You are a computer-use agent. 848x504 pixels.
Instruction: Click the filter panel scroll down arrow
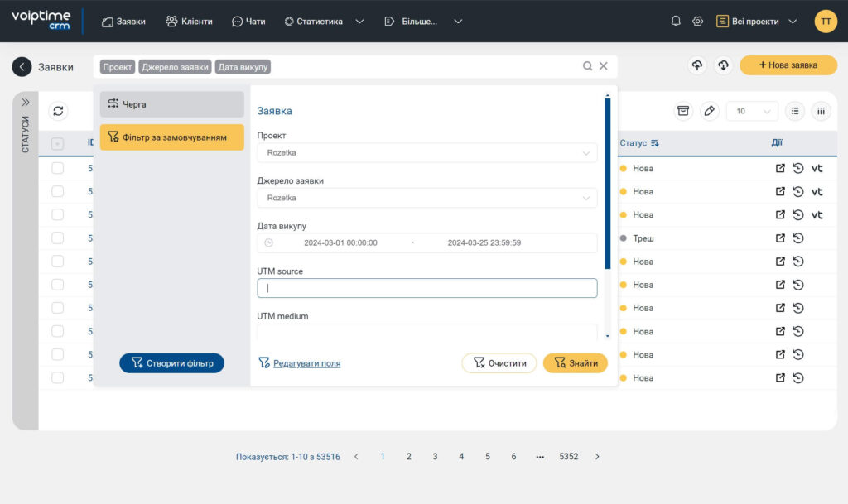click(x=607, y=336)
